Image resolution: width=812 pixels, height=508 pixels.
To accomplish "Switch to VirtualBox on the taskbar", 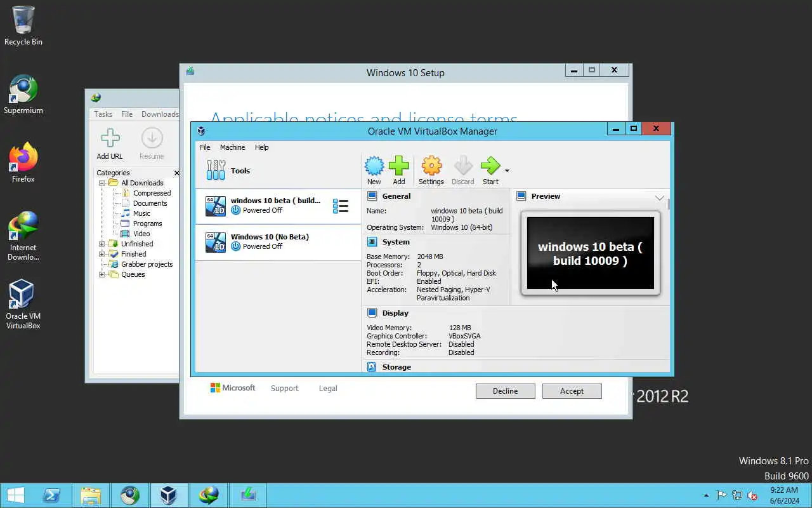I will coord(169,495).
